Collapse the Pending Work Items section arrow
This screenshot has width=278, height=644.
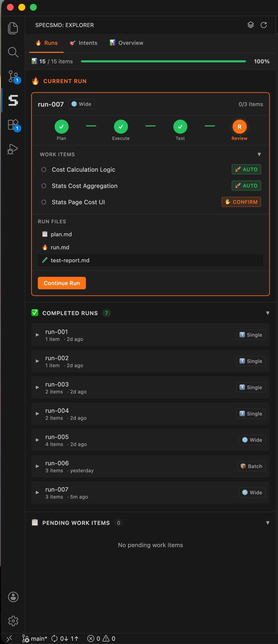click(x=268, y=523)
